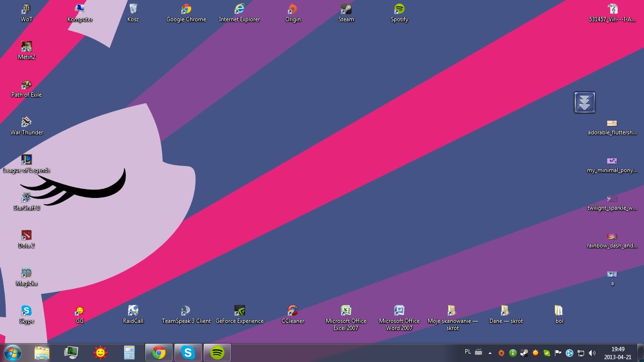The image size is (644, 362).
Task: Click the Origin icon in system tray
Action: tap(501, 353)
